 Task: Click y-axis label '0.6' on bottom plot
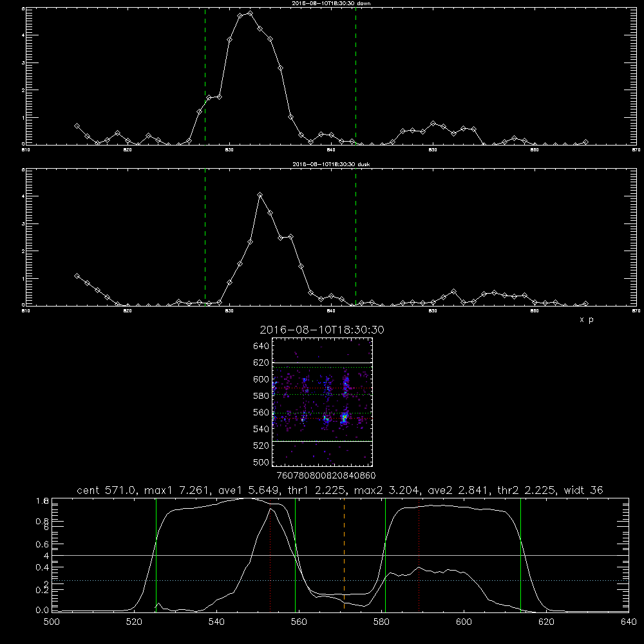[x=43, y=544]
